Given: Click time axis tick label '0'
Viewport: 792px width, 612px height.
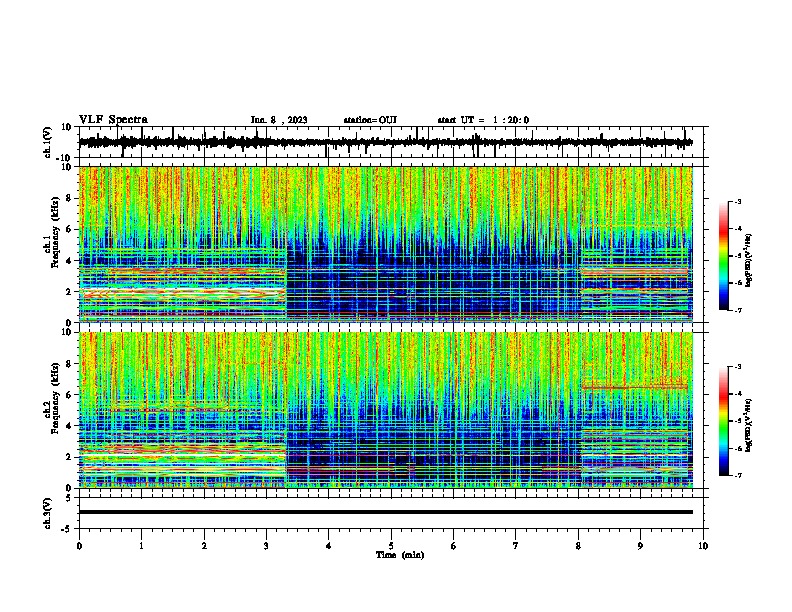Looking at the screenshot, I should (79, 546).
